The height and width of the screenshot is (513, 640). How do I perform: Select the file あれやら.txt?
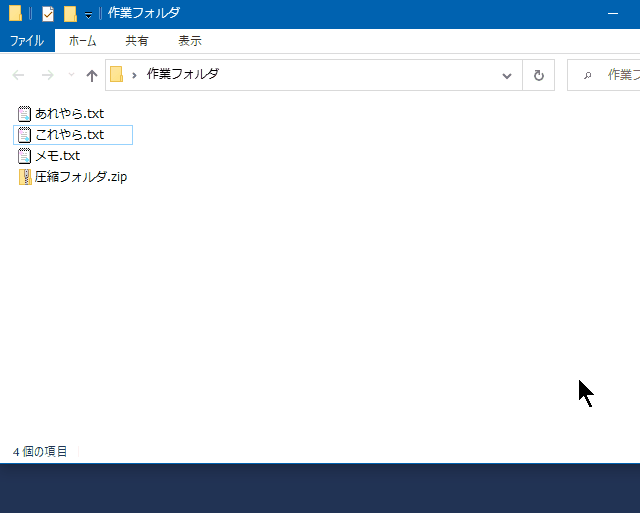[x=69, y=113]
